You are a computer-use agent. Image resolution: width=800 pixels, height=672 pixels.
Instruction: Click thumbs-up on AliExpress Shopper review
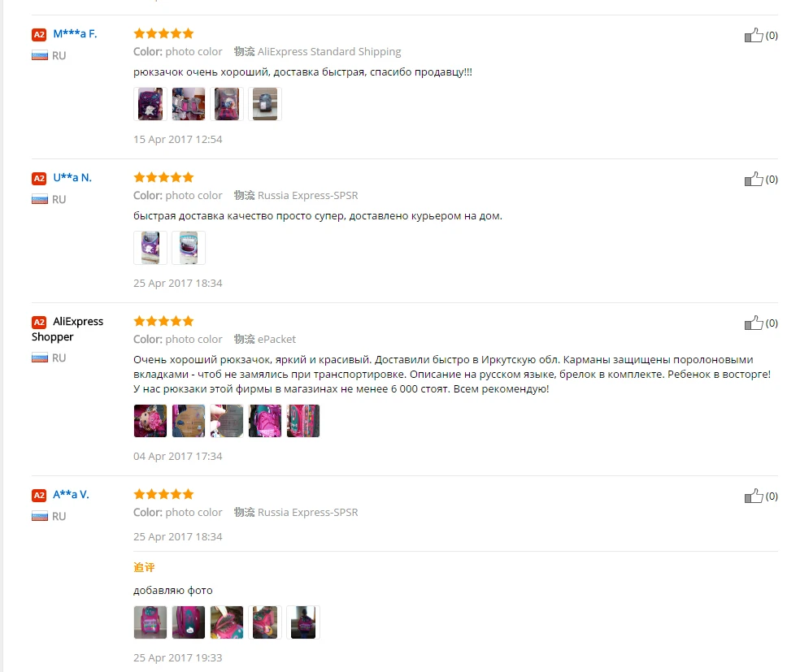[754, 323]
